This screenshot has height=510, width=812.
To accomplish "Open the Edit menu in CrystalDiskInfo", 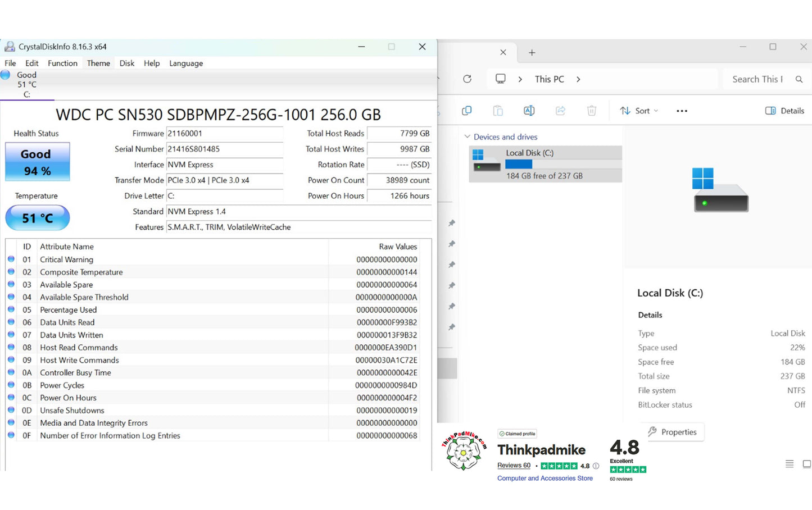I will pos(32,63).
